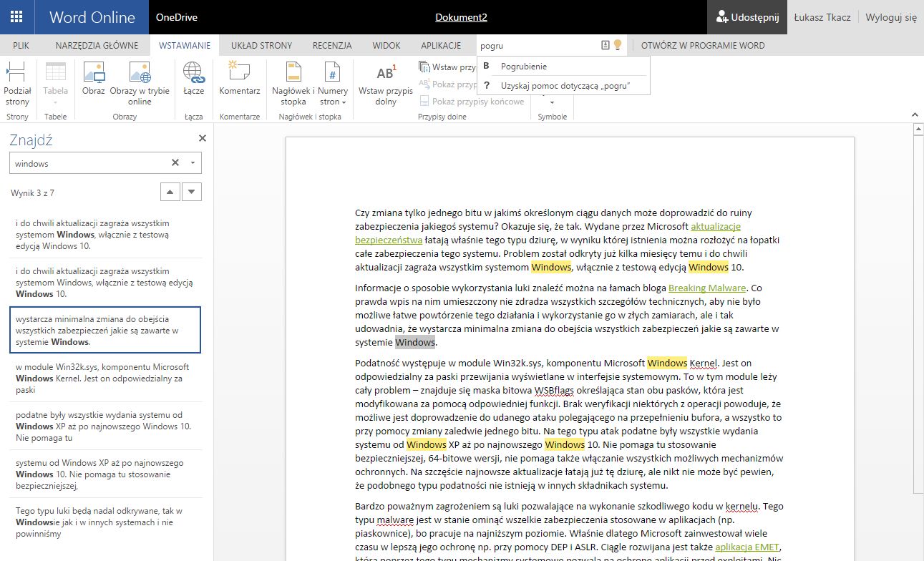
Task: Switch to the APLIKACJE tab
Action: coord(441,45)
